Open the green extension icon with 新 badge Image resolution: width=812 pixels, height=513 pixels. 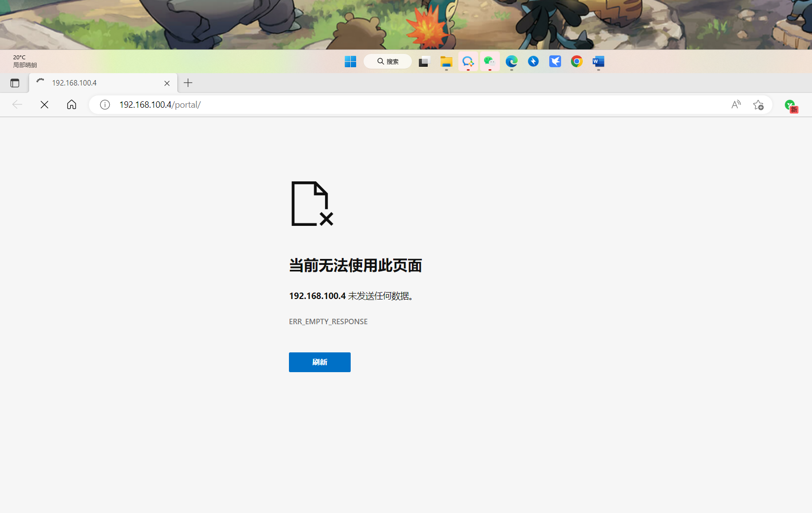791,105
